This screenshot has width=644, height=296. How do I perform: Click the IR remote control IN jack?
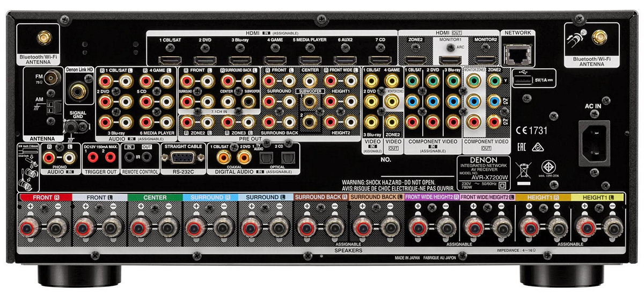(x=129, y=157)
